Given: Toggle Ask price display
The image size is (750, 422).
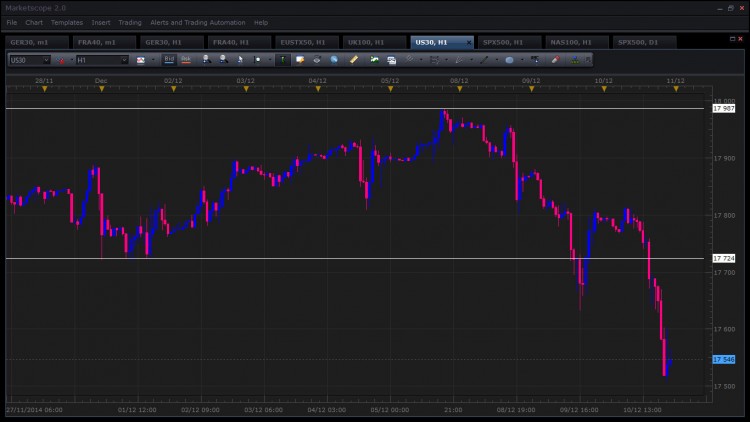Looking at the screenshot, I should (x=186, y=59).
